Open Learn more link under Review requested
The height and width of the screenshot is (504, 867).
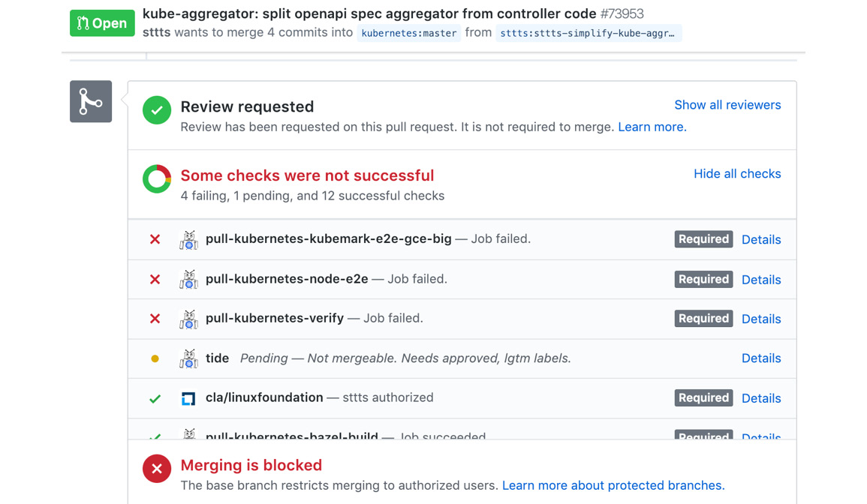point(652,127)
